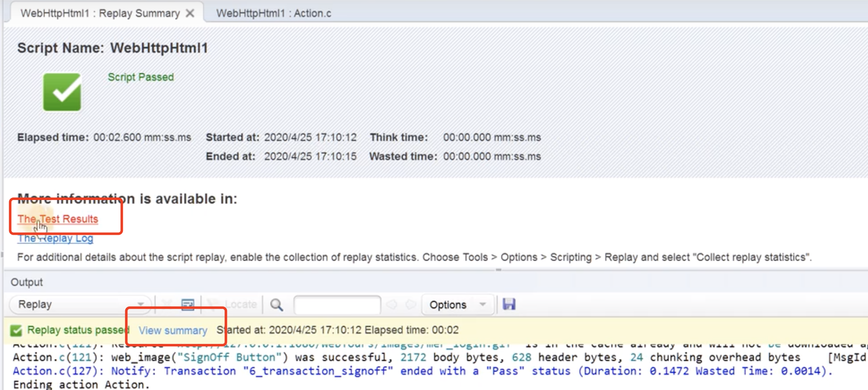Open The Replay Log link
This screenshot has height=390, width=868.
click(x=55, y=239)
